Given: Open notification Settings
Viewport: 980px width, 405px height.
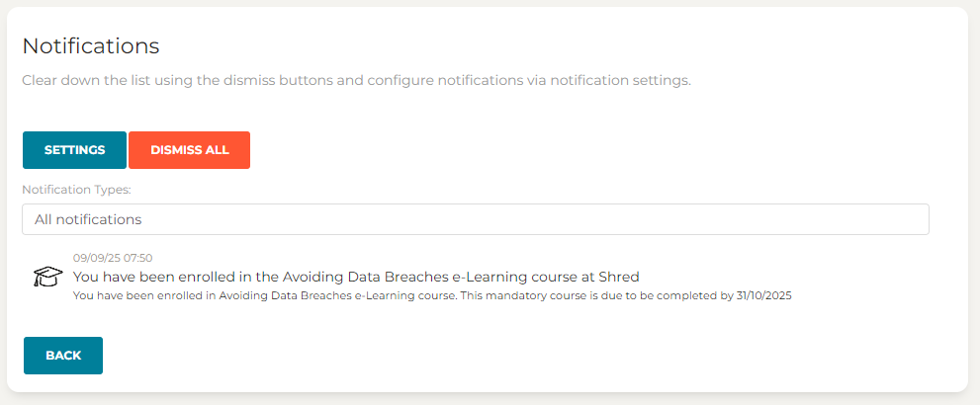Looking at the screenshot, I should click(74, 150).
